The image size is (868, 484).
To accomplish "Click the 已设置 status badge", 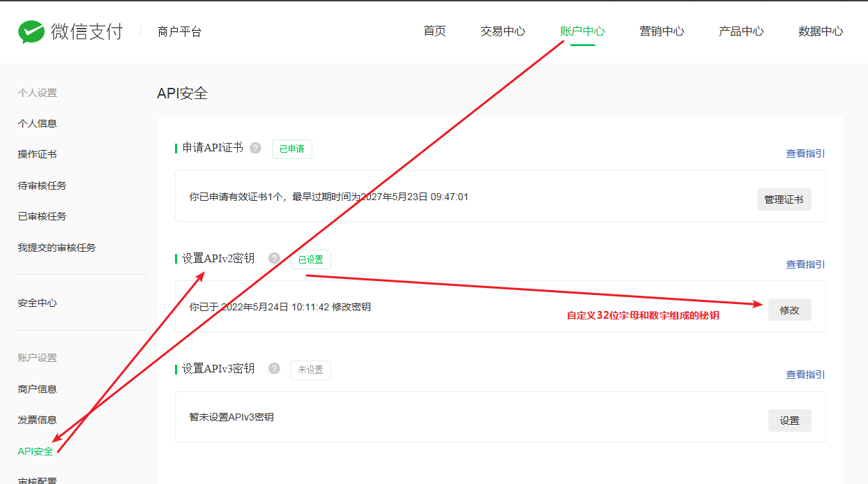I will coord(310,259).
